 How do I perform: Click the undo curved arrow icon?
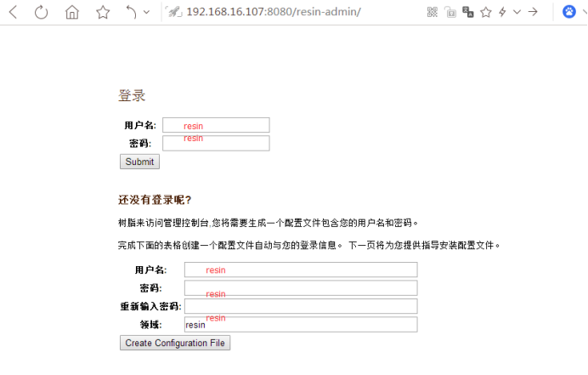tap(130, 12)
